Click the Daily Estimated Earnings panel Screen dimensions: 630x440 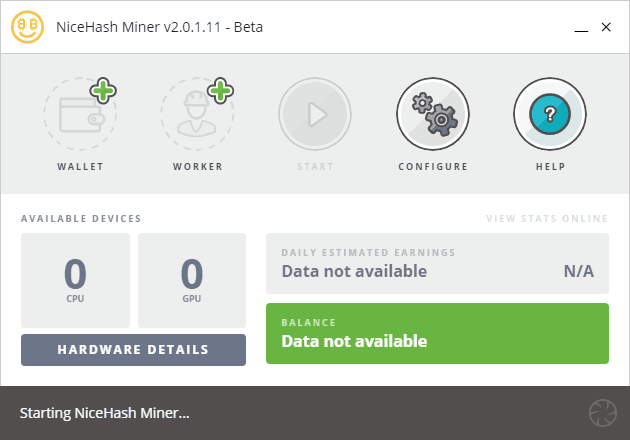coord(437,263)
